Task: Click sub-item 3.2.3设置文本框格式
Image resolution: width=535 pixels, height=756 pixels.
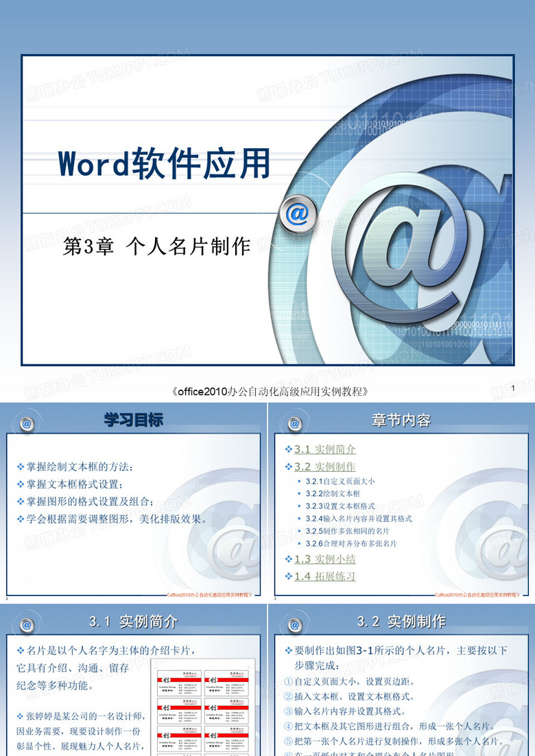Action: coord(340,506)
